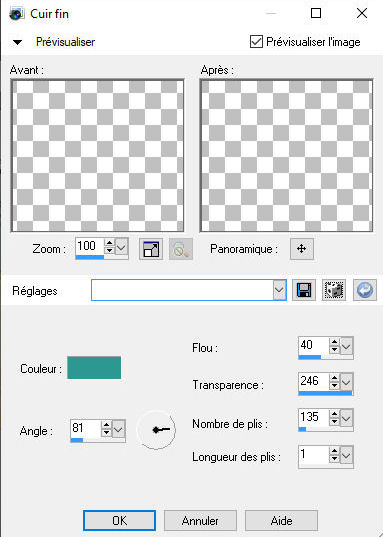Click the fit image to window icon

151,249
